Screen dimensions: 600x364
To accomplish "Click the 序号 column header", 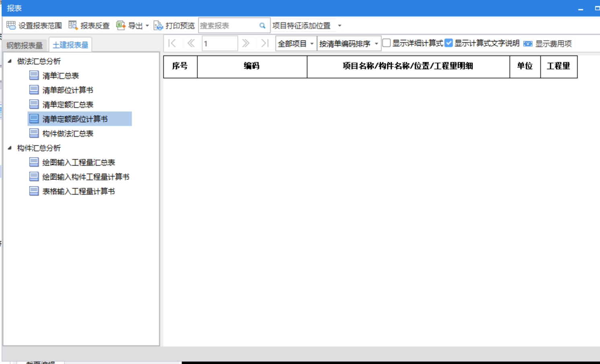I will [x=180, y=66].
